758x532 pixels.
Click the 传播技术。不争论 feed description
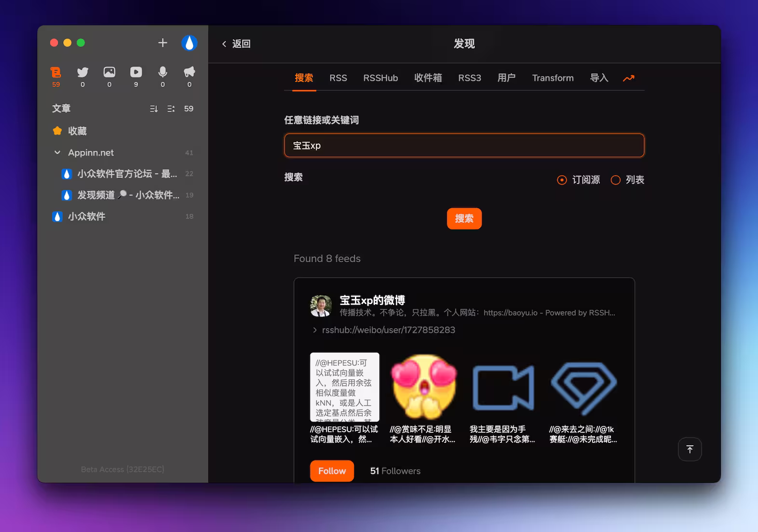point(477,313)
